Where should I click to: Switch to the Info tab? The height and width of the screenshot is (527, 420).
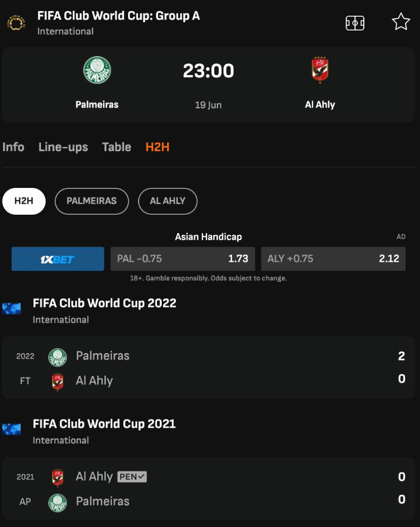[13, 147]
